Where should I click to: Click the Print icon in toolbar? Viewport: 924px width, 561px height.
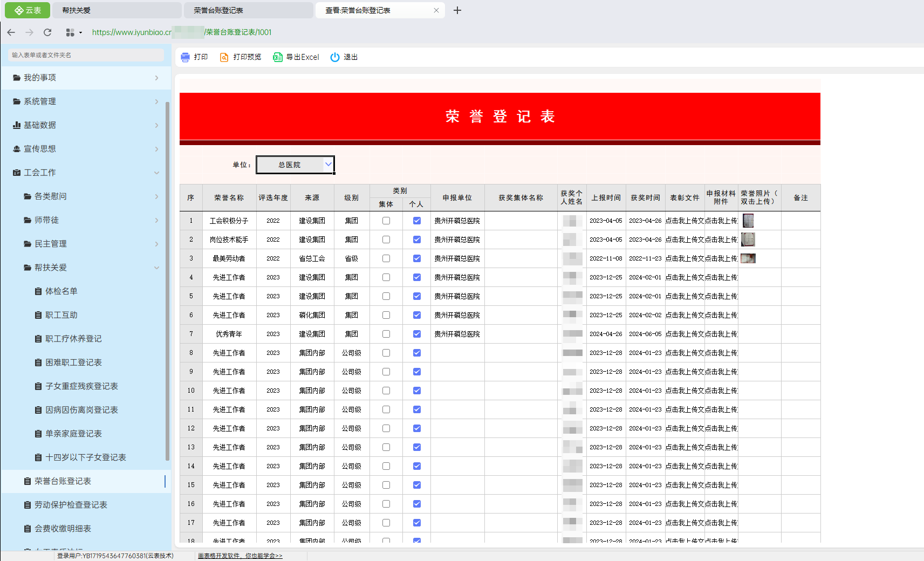pyautogui.click(x=186, y=57)
